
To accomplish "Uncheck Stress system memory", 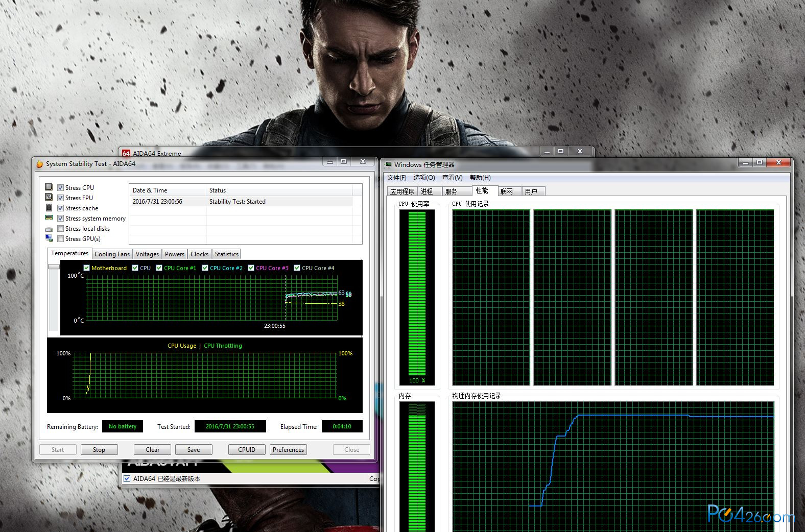I will (x=60, y=219).
